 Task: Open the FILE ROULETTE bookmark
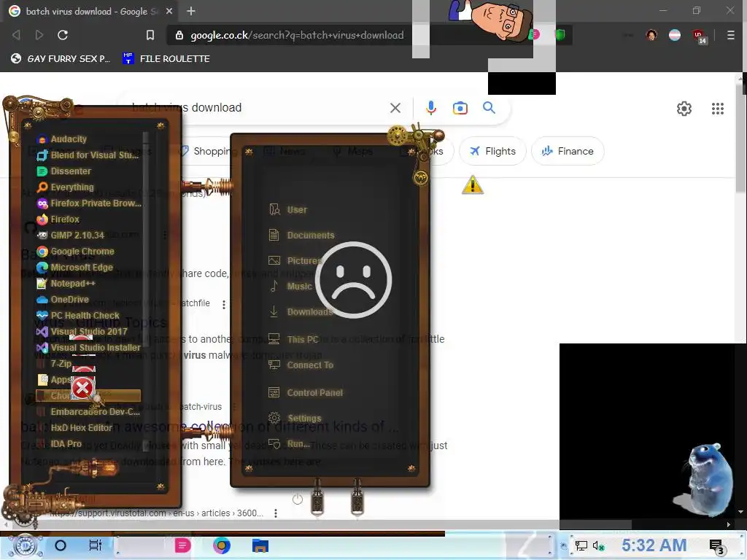(166, 58)
